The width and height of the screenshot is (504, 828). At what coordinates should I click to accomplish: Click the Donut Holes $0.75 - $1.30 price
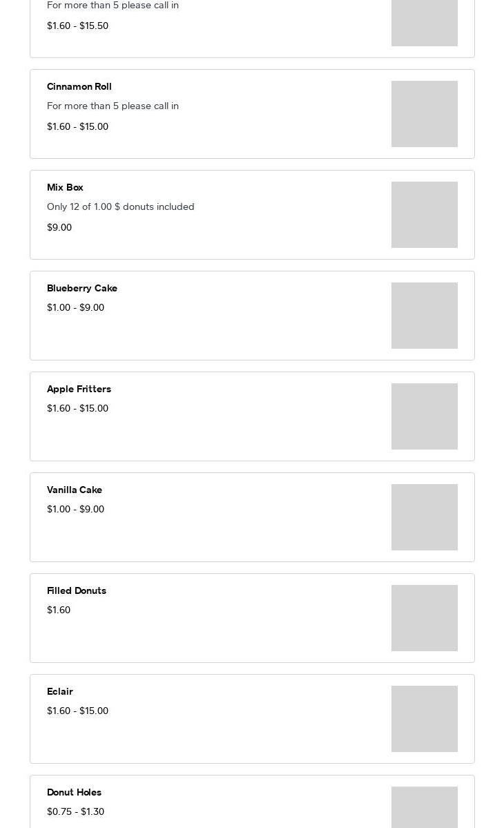tap(75, 812)
